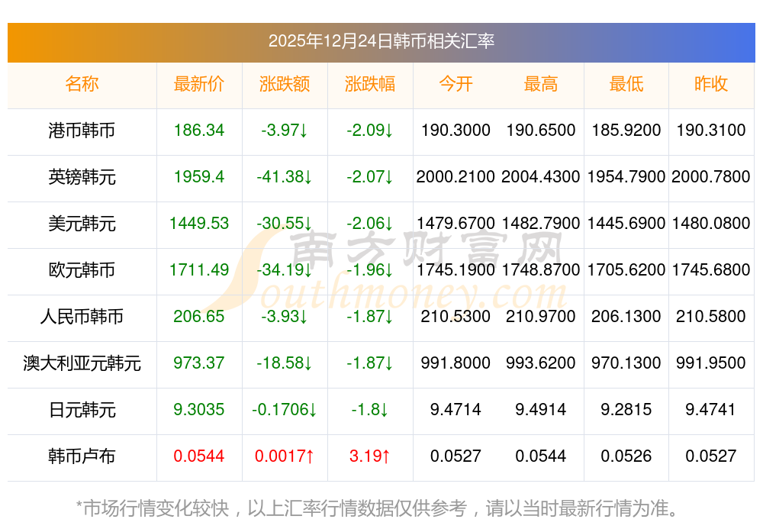Click latest price 1449.53
Image resolution: width=763 pixels, height=532 pixels.
(x=199, y=224)
